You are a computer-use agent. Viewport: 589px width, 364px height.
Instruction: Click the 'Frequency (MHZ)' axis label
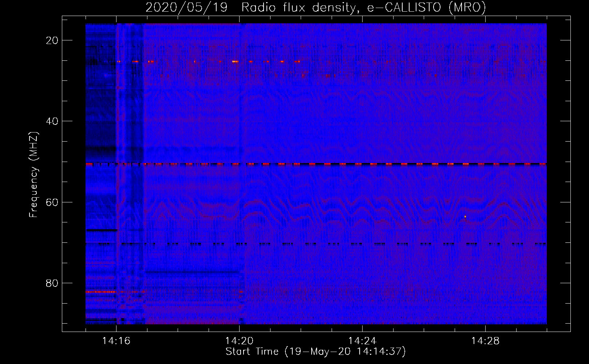click(x=33, y=175)
